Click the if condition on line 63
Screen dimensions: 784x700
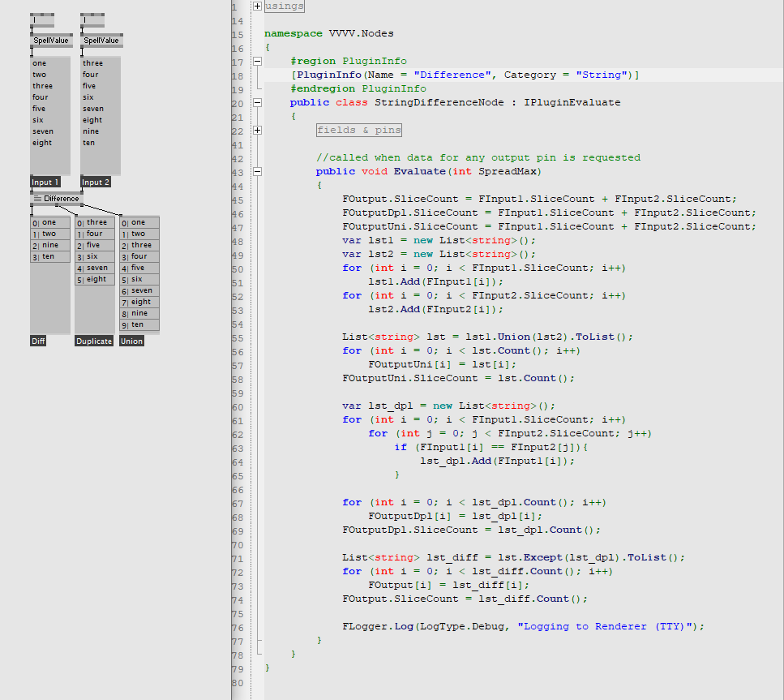pos(498,447)
